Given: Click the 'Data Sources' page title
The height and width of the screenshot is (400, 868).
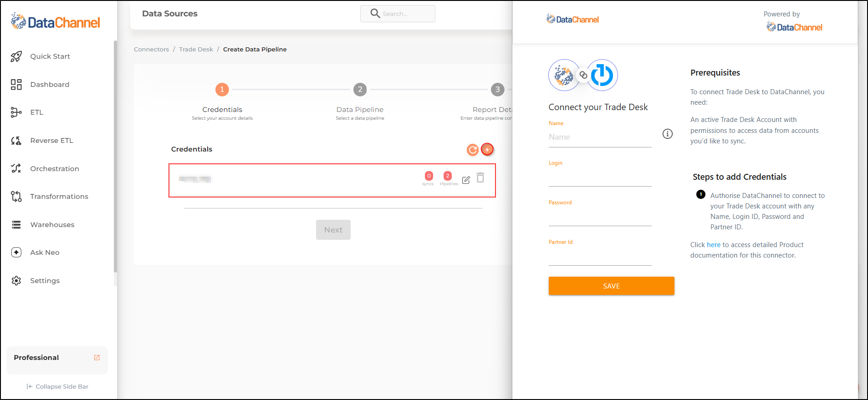Looking at the screenshot, I should [170, 14].
